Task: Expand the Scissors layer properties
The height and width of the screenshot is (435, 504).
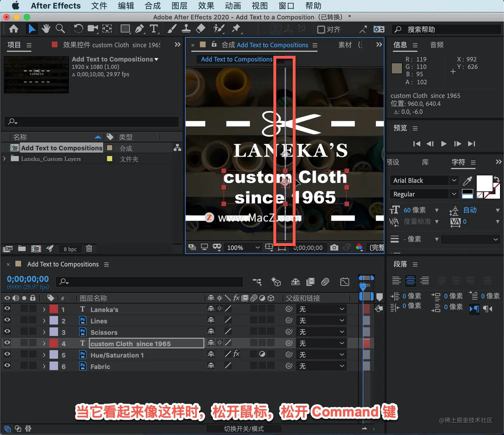Action: (44, 332)
